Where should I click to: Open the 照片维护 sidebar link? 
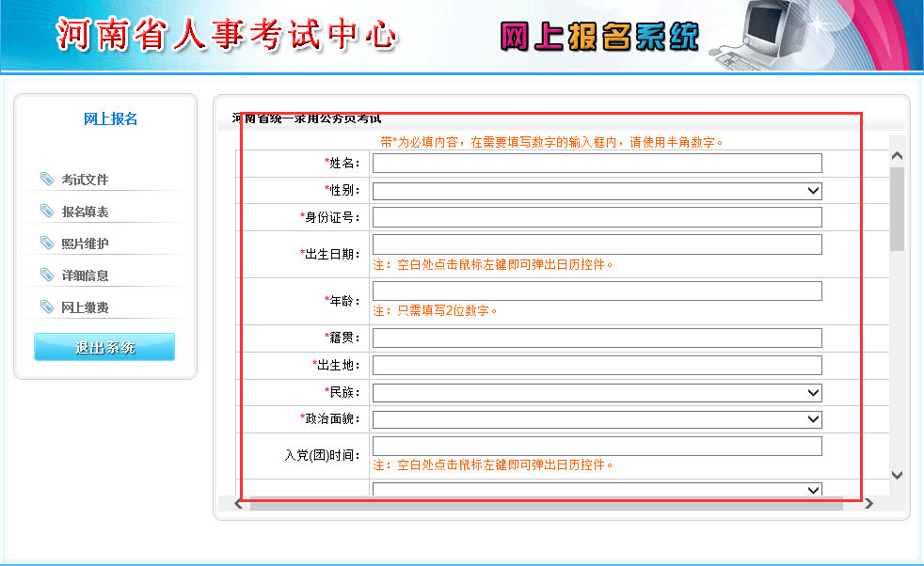coord(86,244)
